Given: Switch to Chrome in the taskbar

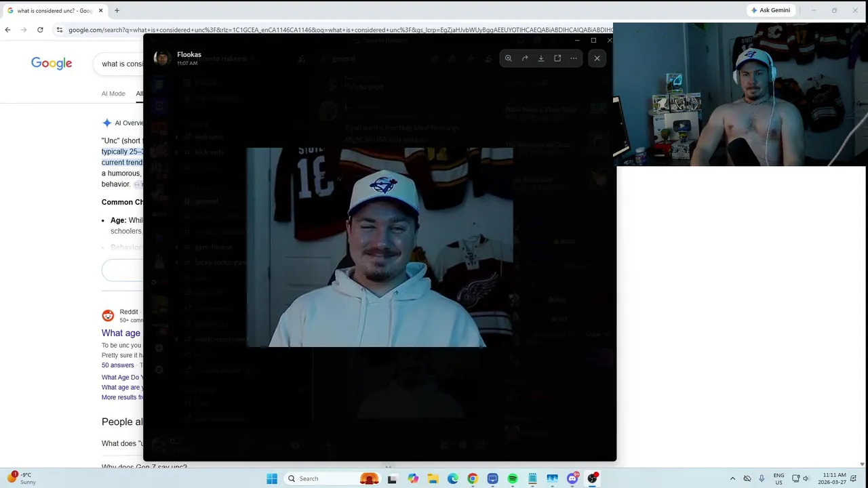Looking at the screenshot, I should (x=473, y=479).
